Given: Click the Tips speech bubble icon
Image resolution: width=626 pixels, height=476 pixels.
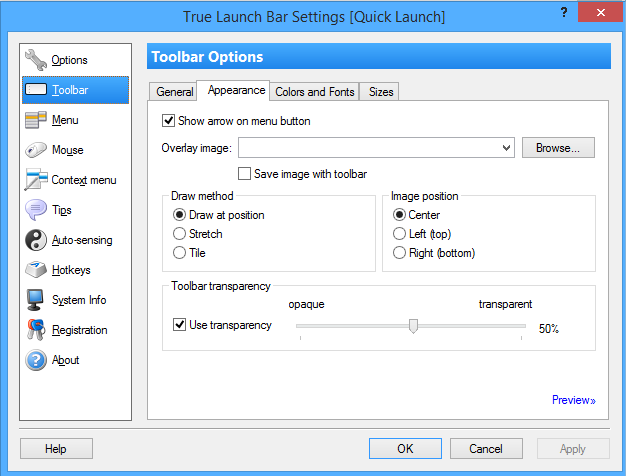Looking at the screenshot, I should pos(36,210).
